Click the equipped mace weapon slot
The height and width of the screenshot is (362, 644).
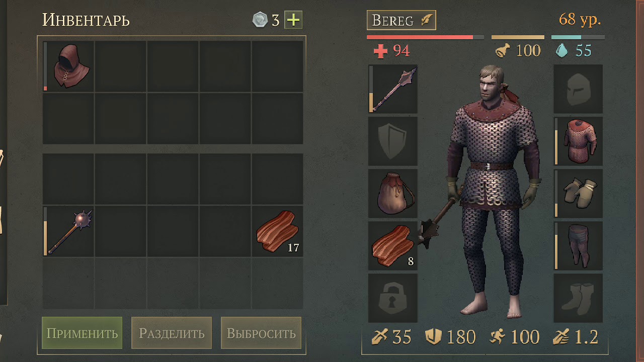393,89
